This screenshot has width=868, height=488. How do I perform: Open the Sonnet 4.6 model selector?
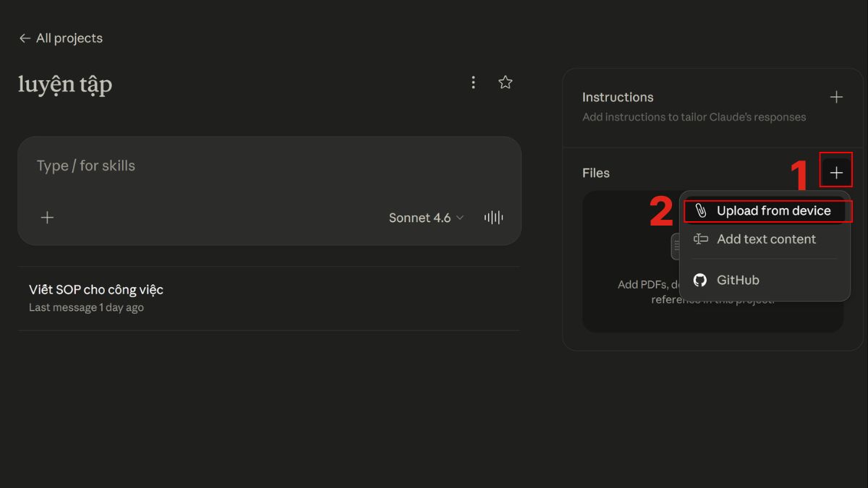(426, 218)
